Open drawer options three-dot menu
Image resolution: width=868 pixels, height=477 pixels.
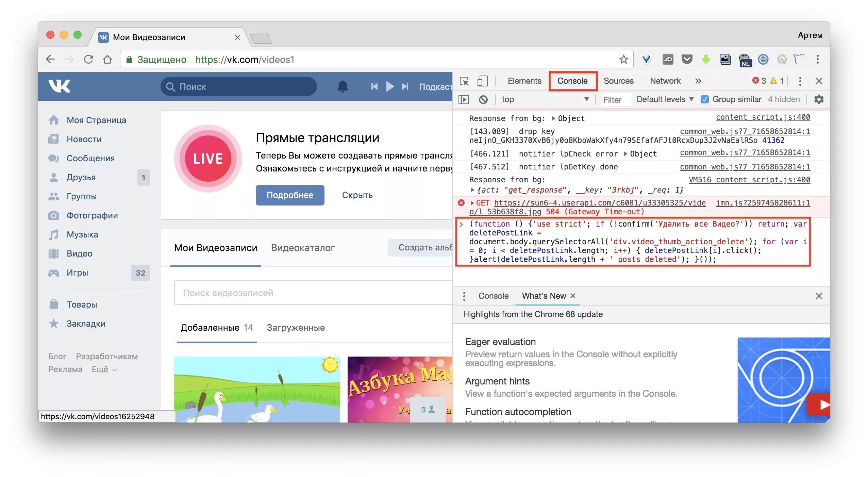point(464,296)
